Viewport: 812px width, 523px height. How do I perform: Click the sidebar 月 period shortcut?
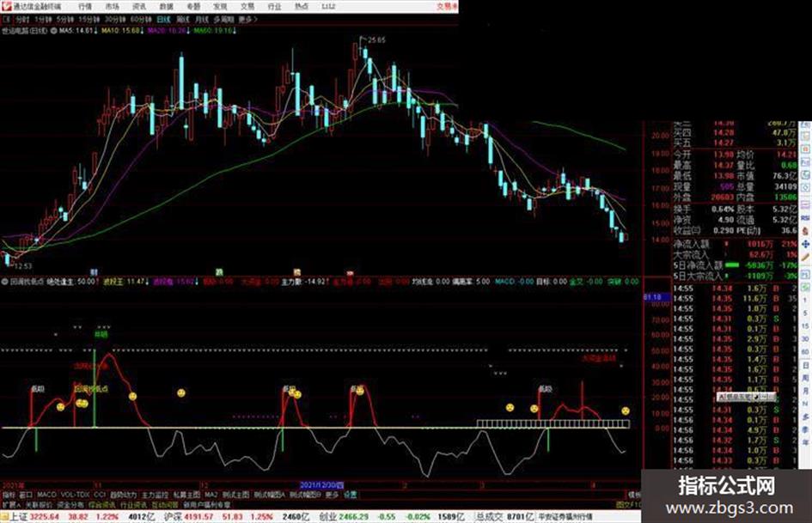pos(805,391)
